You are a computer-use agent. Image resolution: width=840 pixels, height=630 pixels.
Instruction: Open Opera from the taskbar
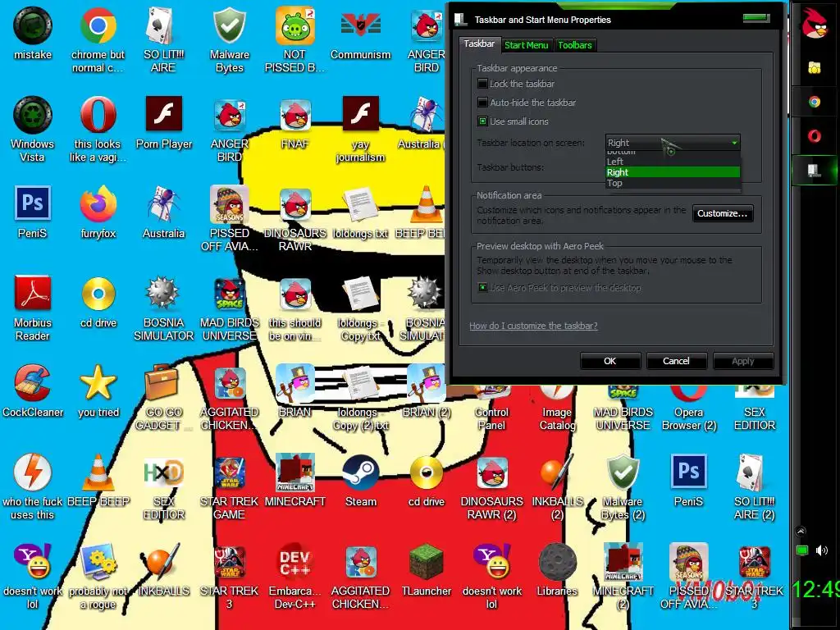(x=815, y=136)
